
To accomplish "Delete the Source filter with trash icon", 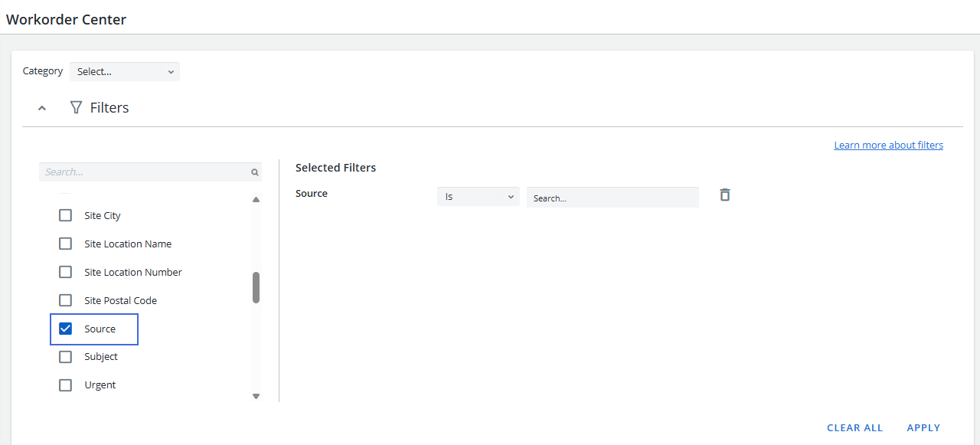I will [x=725, y=195].
